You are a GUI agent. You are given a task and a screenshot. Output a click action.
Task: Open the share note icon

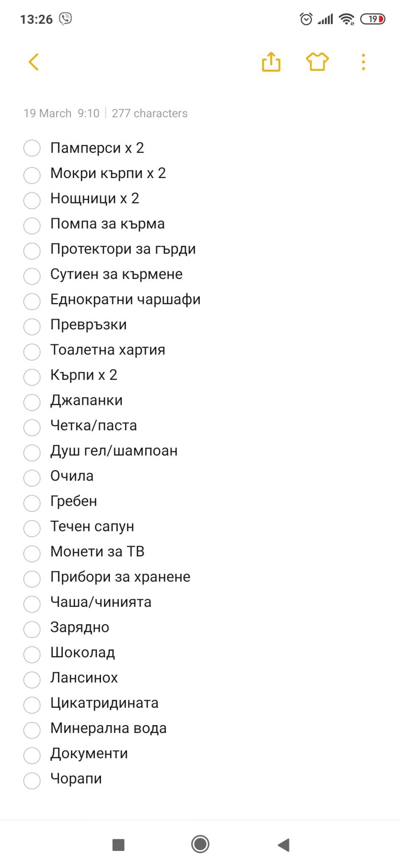coord(271,62)
